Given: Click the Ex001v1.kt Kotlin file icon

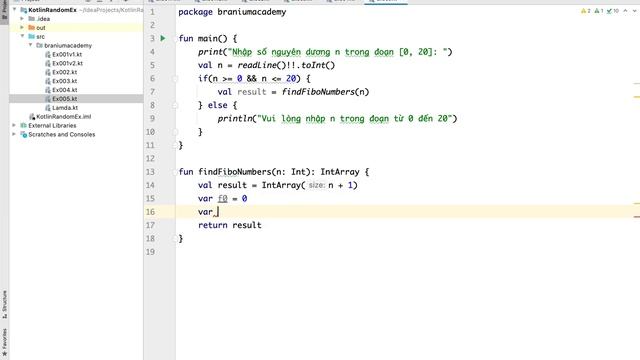Looking at the screenshot, I should pyautogui.click(x=48, y=54).
